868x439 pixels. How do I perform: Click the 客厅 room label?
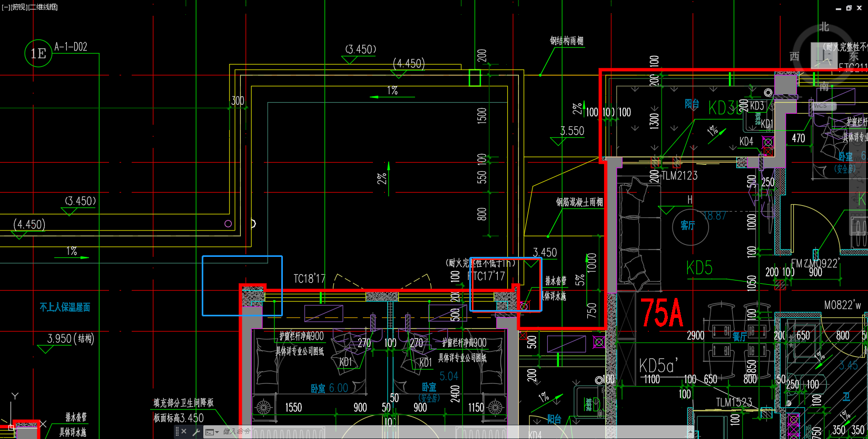(x=688, y=225)
